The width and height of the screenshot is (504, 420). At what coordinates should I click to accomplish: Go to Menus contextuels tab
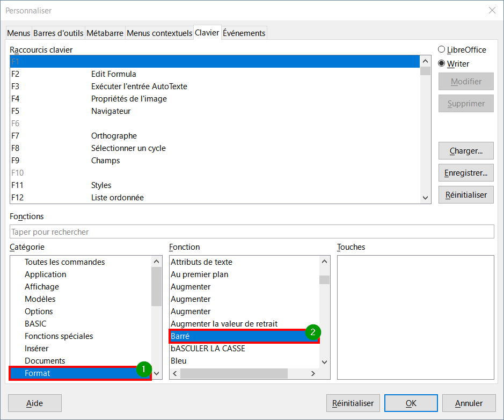click(159, 33)
